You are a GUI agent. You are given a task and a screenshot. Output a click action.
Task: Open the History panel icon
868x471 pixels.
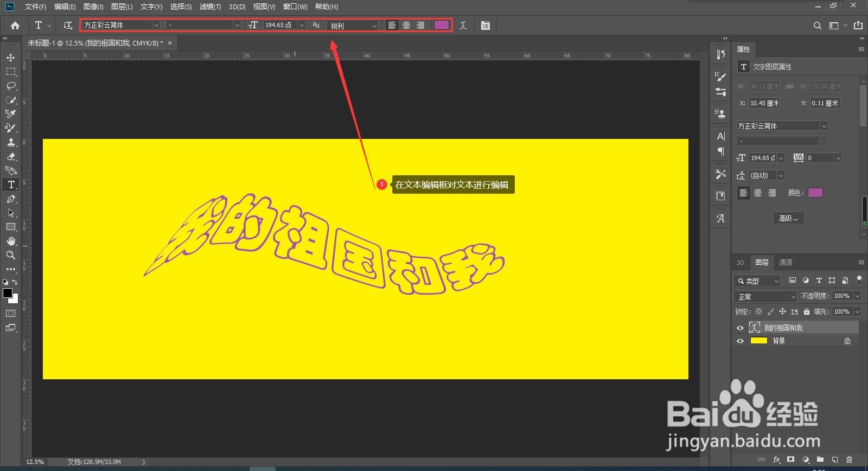click(x=720, y=54)
